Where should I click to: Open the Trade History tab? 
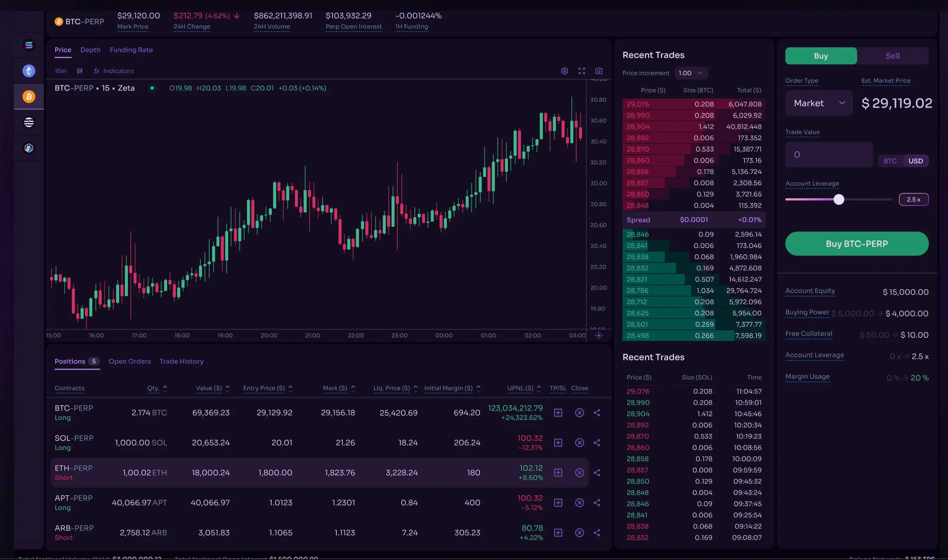[x=181, y=361]
